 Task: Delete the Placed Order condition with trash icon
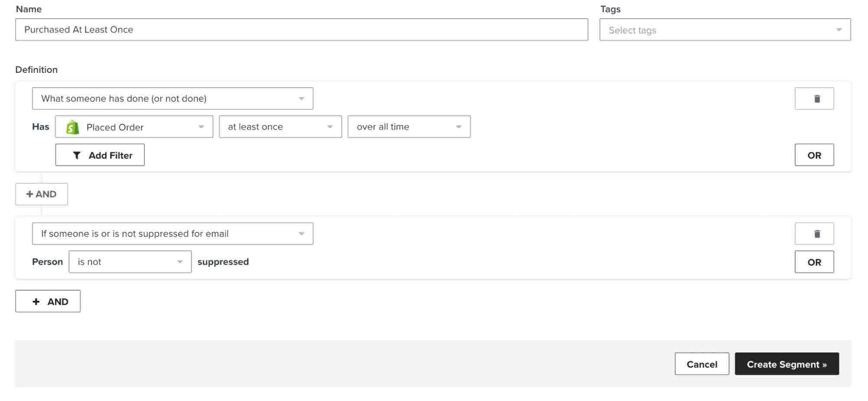tap(814, 99)
